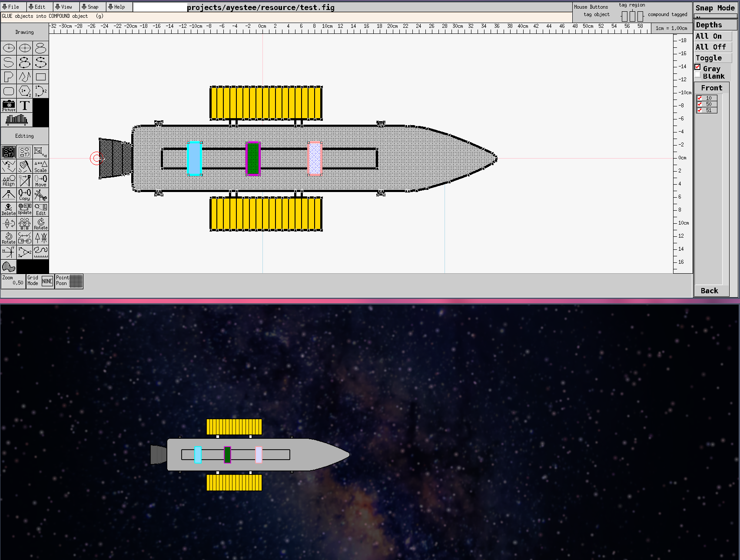The width and height of the screenshot is (740, 560).
Task: Enable the Blank inactive layers option
Action: pyautogui.click(x=698, y=76)
